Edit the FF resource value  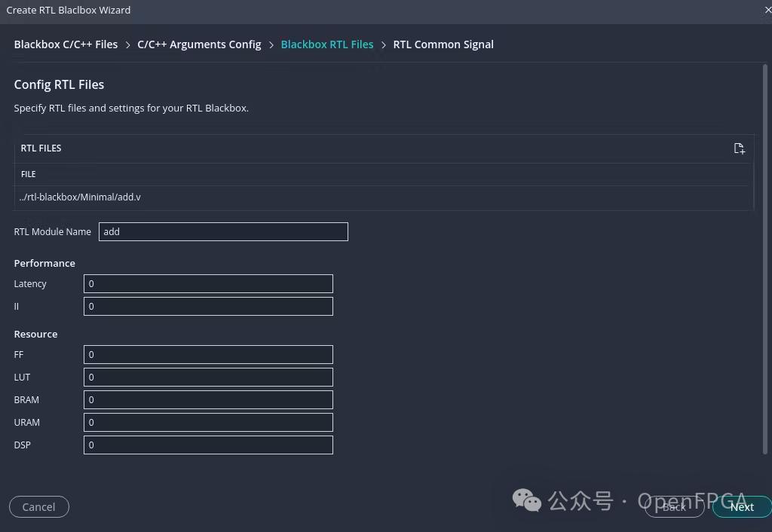tap(208, 355)
